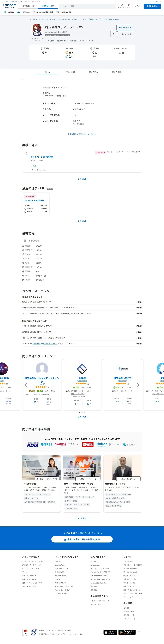Click スモールビジネスの立ち上げならランサーズ breadcrumb

coord(69,19)
